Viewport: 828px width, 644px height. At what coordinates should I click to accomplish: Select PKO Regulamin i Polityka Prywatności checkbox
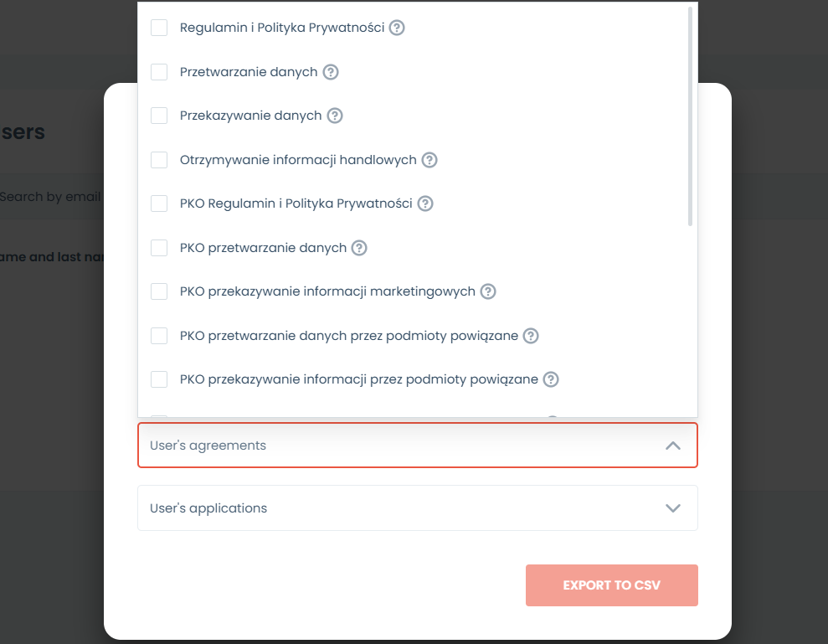click(x=159, y=204)
